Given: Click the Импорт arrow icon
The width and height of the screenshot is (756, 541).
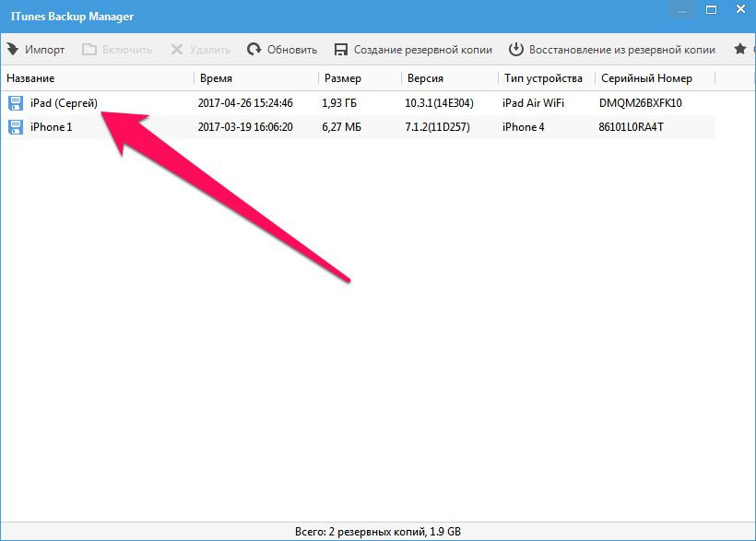Looking at the screenshot, I should (13, 49).
